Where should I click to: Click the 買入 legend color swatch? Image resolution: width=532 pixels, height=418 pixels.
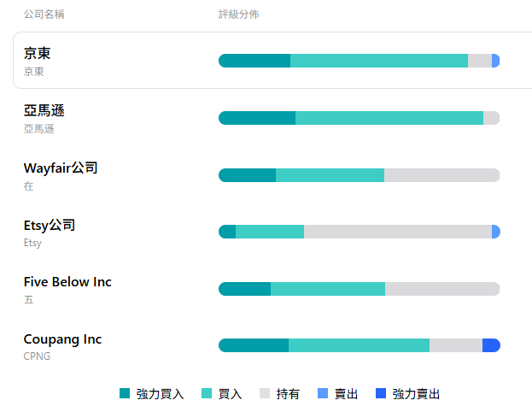click(207, 394)
